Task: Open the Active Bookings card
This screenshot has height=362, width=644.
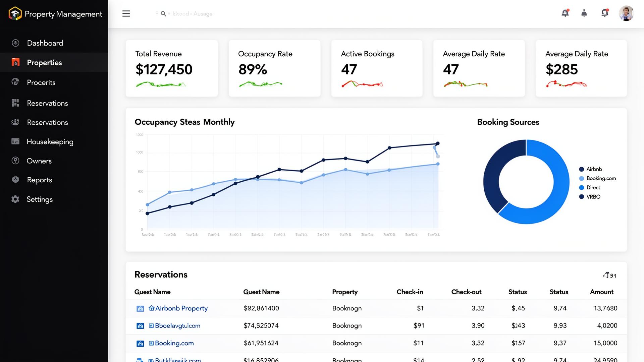Action: tap(377, 68)
